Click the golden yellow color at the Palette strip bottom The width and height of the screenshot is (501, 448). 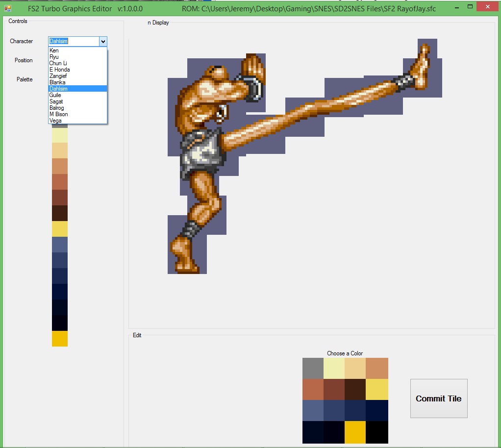(60, 339)
